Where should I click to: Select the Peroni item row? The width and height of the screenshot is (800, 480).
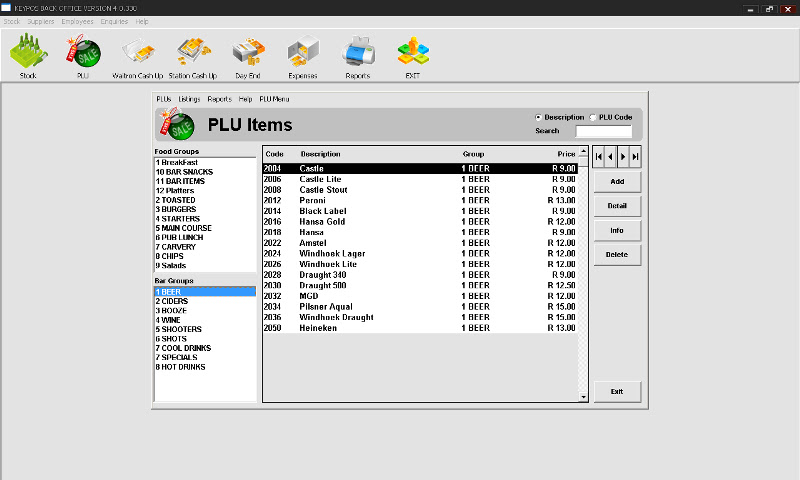coord(420,200)
